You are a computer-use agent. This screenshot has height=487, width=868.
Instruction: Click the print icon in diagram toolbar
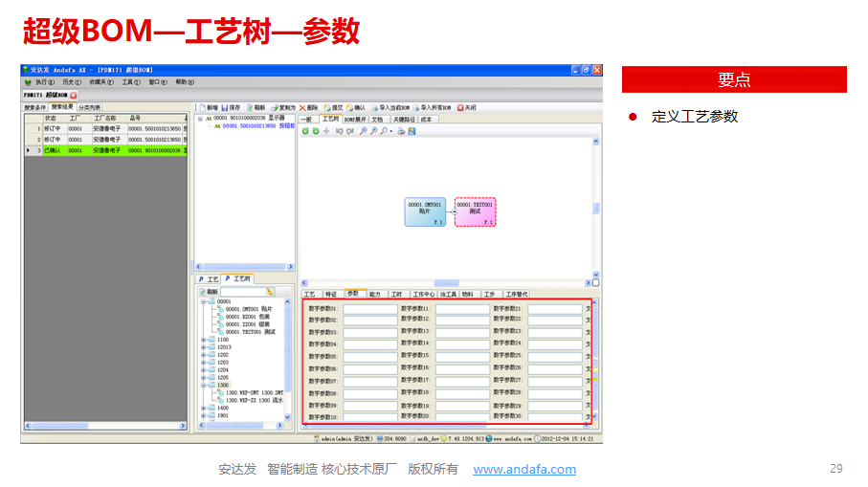(x=401, y=131)
